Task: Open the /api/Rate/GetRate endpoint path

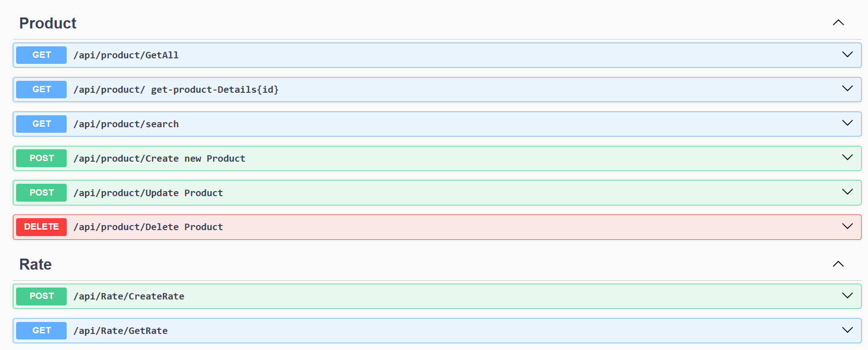Action: pyautogui.click(x=120, y=331)
